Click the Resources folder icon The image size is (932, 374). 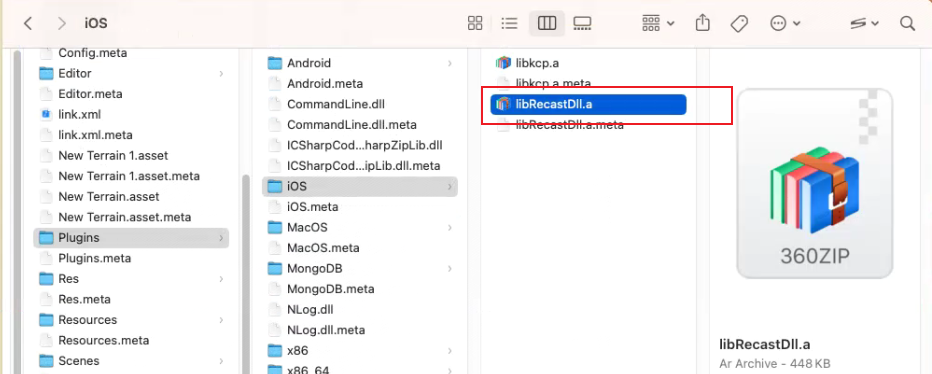coord(46,320)
